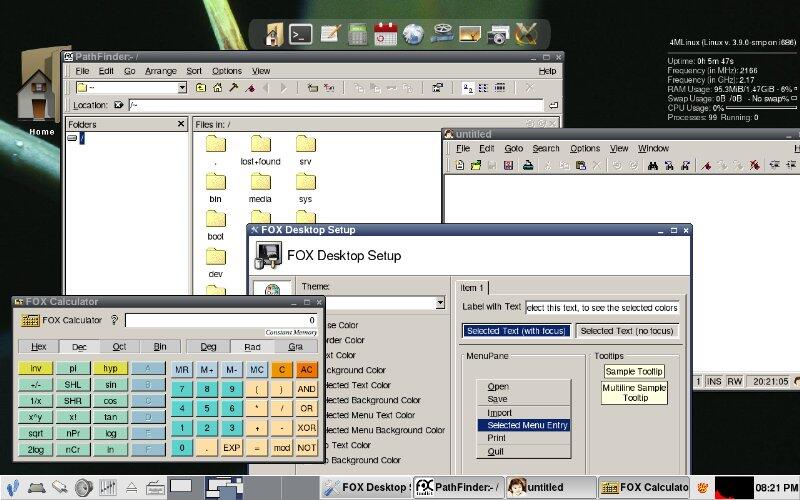Screen dimensions: 800x500
Task: Go up one folder level in PathFinder
Action: (x=201, y=88)
